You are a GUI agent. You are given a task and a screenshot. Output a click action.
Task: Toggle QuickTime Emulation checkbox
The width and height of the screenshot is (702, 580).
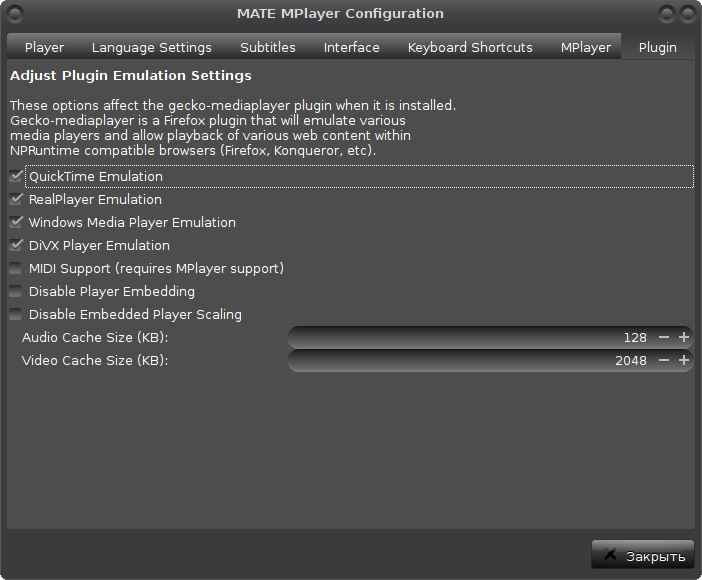pos(16,176)
